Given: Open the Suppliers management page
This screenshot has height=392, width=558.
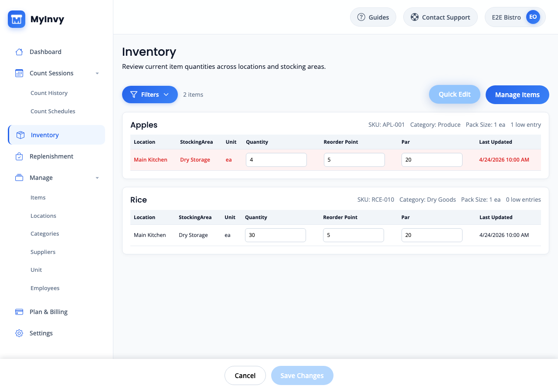Looking at the screenshot, I should pyautogui.click(x=43, y=252).
